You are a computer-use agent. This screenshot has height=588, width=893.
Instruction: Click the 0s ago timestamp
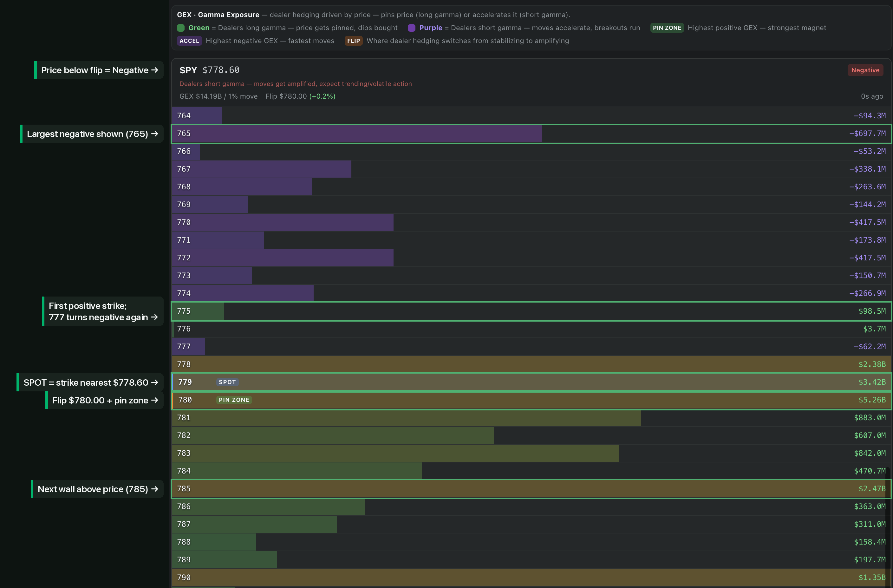(872, 96)
